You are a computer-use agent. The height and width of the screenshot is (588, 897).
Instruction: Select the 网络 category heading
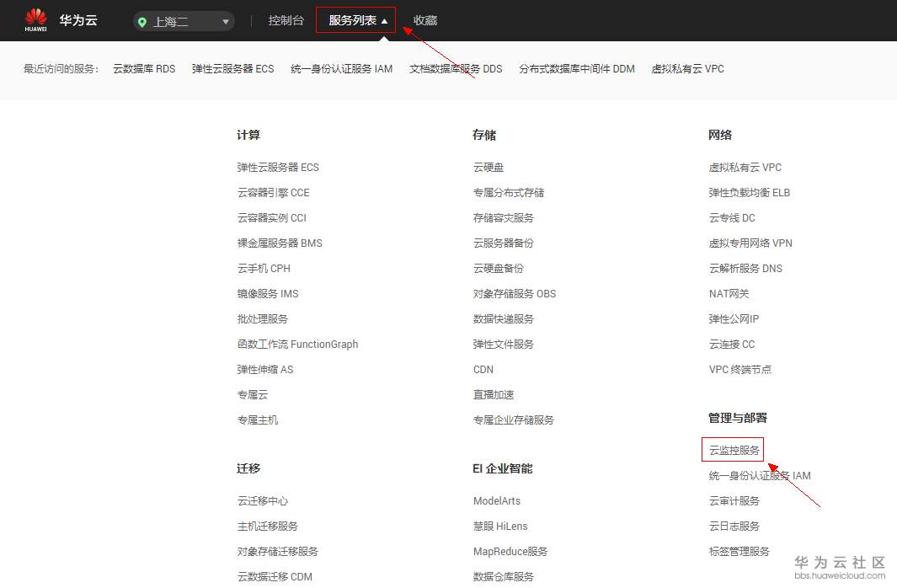719,135
